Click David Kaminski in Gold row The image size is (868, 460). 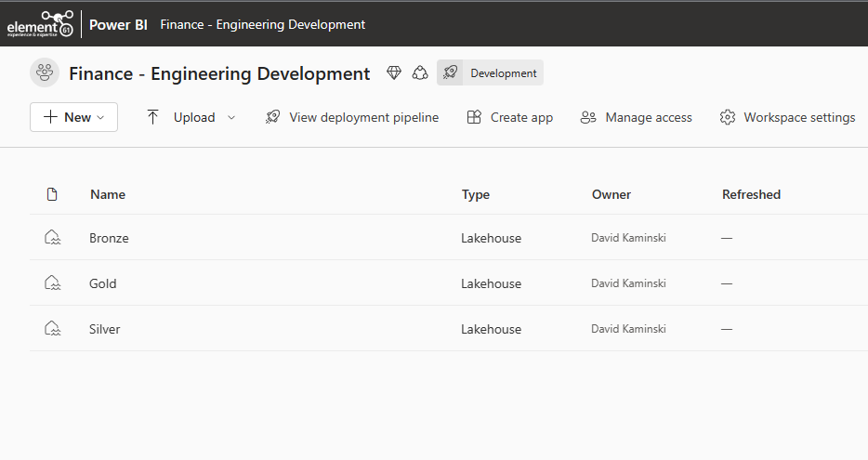(x=628, y=283)
